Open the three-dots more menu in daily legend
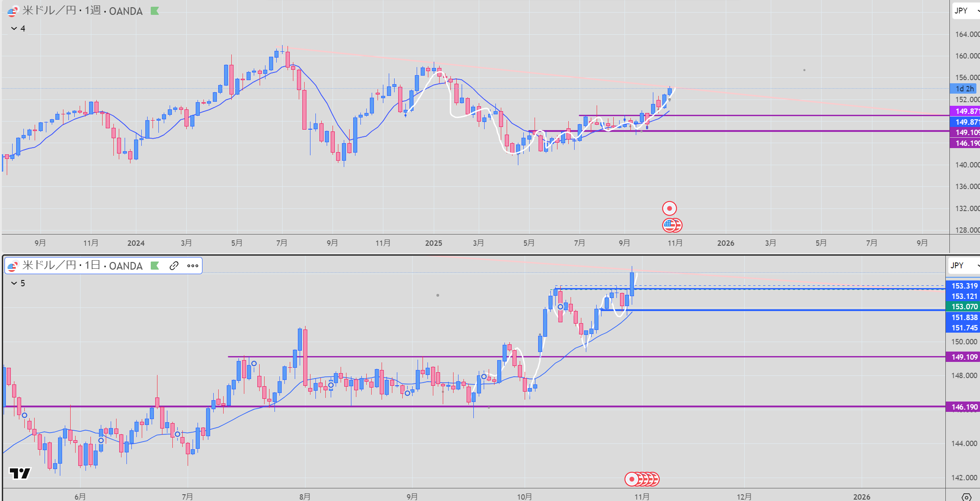This screenshot has height=501, width=980. click(x=193, y=266)
